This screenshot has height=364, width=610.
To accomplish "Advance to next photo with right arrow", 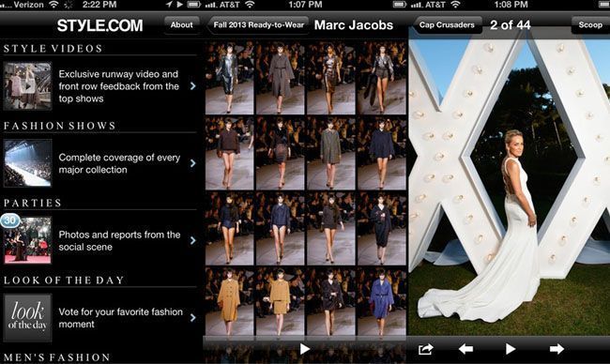I will [557, 349].
